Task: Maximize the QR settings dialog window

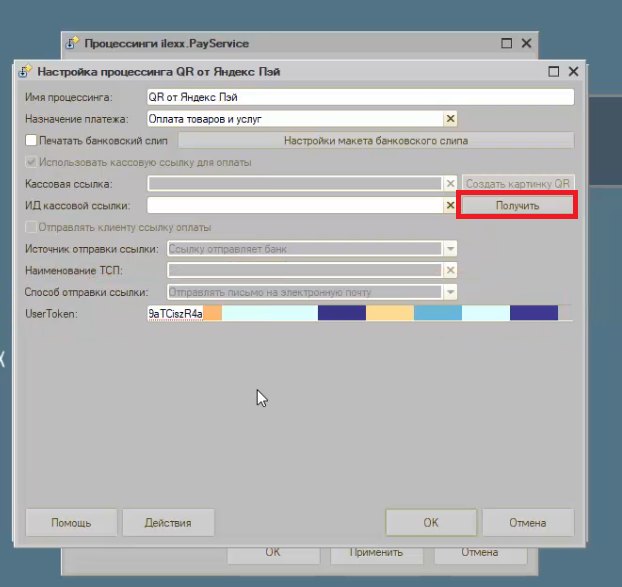Action: [553, 72]
